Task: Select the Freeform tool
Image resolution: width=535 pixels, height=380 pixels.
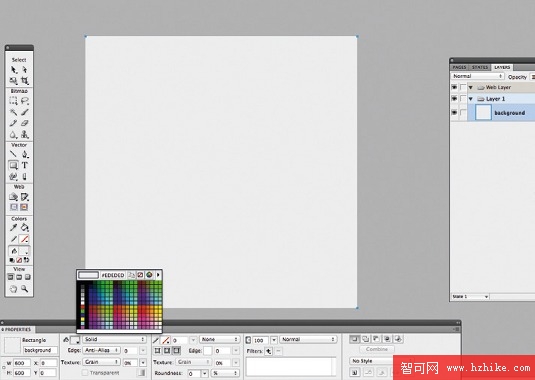Action: pyautogui.click(x=14, y=176)
